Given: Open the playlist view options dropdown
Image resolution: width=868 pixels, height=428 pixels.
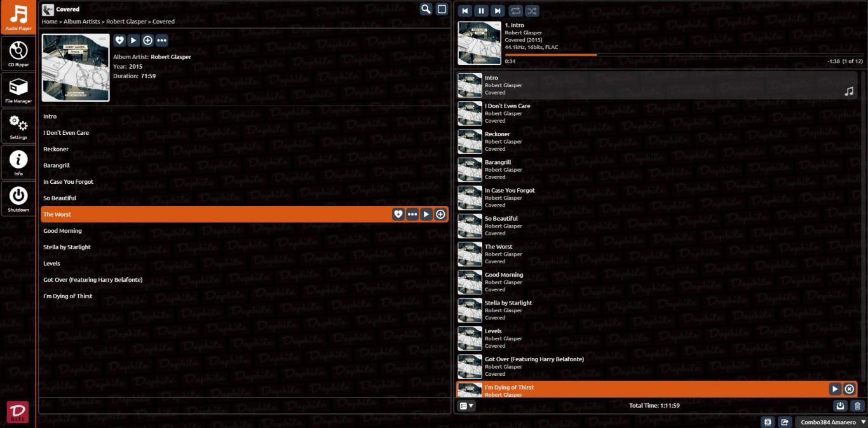Looking at the screenshot, I should 466,406.
